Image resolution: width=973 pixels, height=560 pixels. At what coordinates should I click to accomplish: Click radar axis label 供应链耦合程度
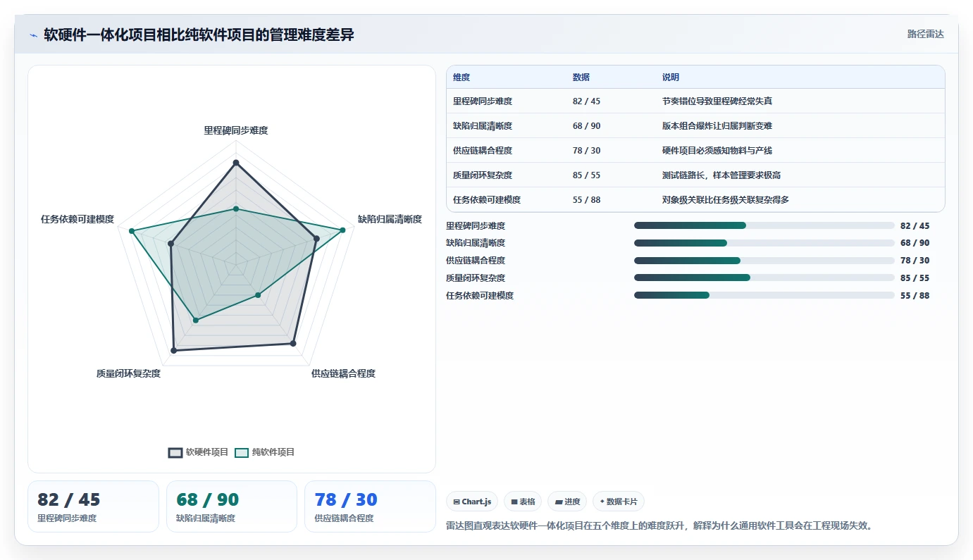(343, 373)
